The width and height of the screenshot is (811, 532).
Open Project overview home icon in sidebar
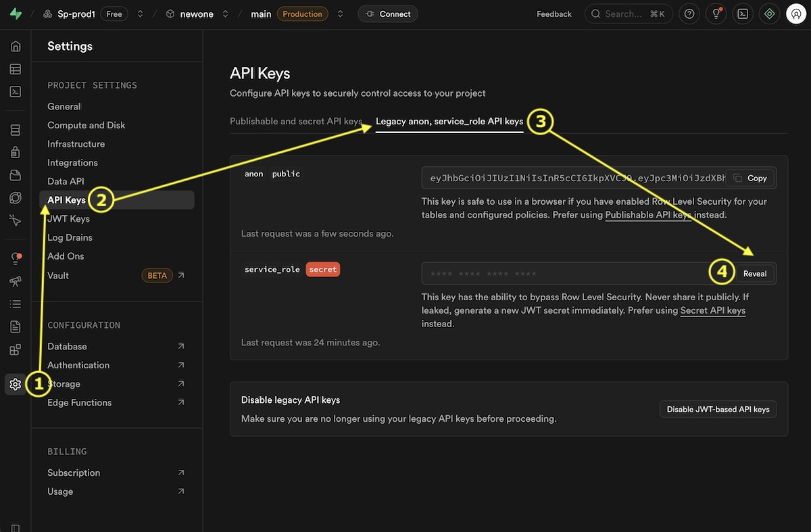point(16,47)
